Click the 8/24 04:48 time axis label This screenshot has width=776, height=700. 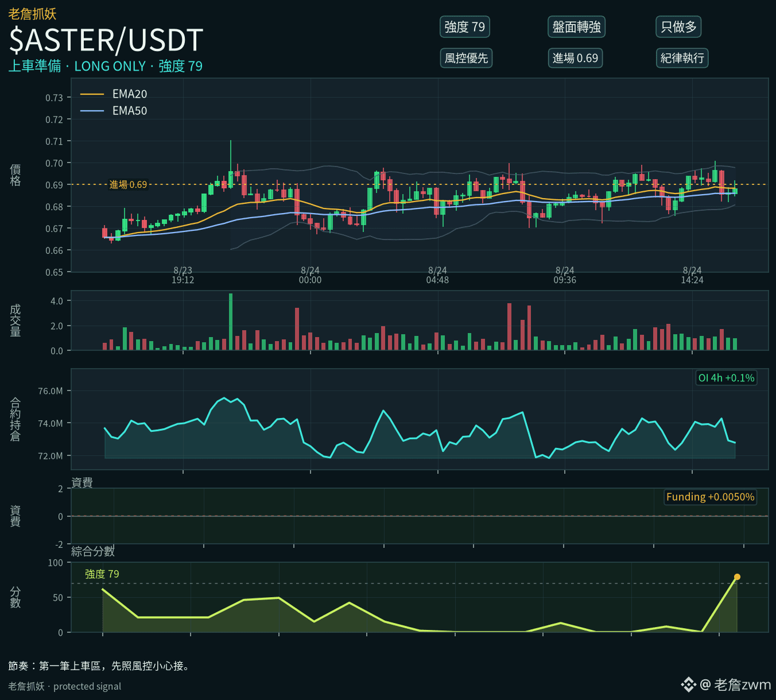pos(437,275)
